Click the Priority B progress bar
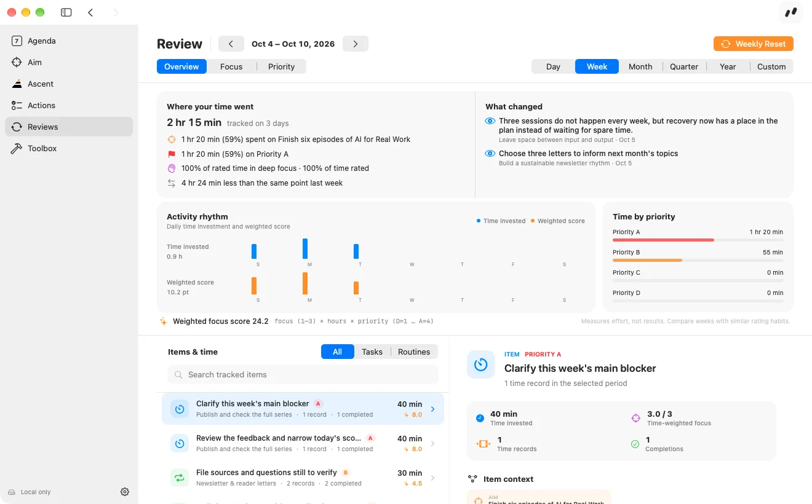The width and height of the screenshot is (812, 504). (x=698, y=260)
